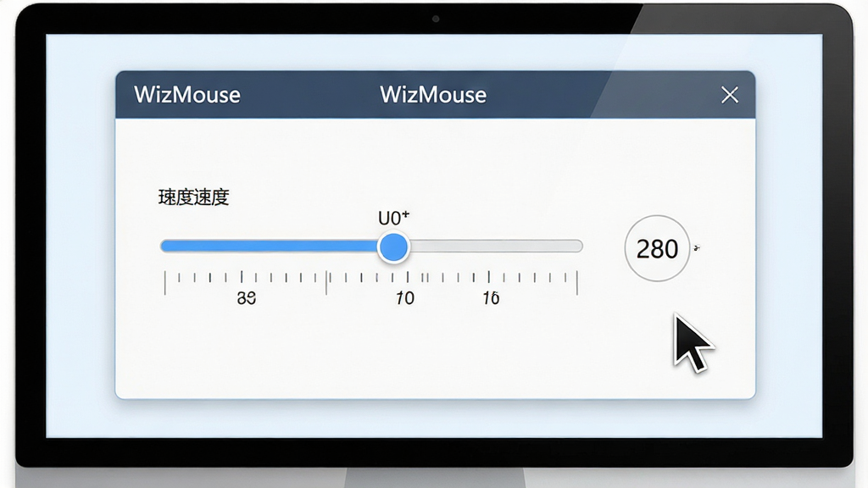The height and width of the screenshot is (488, 868).
Task: Click the scale label 10
Action: point(405,298)
